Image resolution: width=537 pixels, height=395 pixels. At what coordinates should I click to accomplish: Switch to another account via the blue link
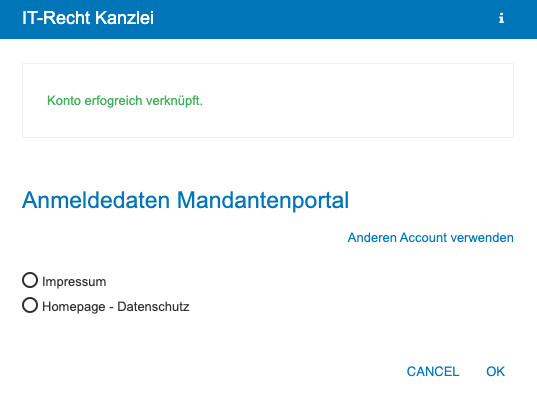coord(430,237)
